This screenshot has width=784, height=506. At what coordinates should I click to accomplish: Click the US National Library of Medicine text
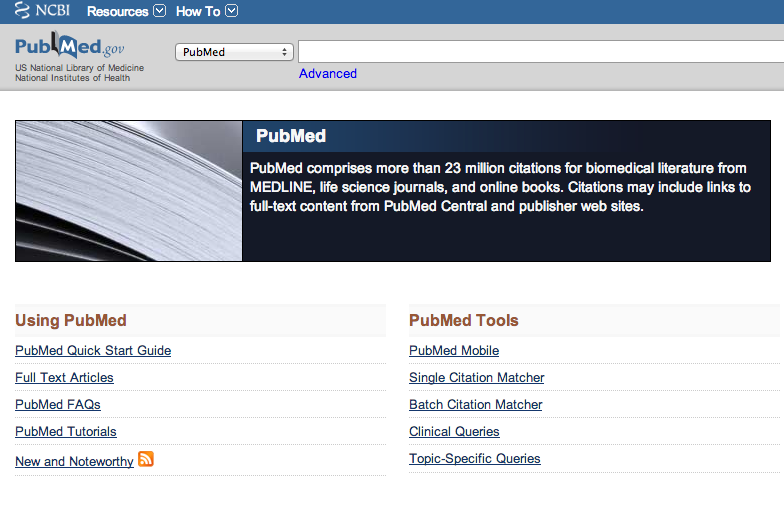pos(80,68)
